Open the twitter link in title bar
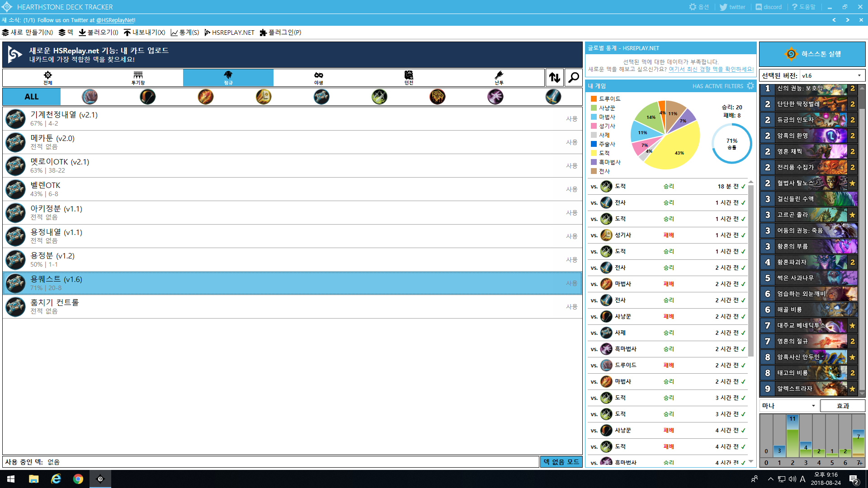Viewport: 868px width, 488px height. pyautogui.click(x=732, y=7)
